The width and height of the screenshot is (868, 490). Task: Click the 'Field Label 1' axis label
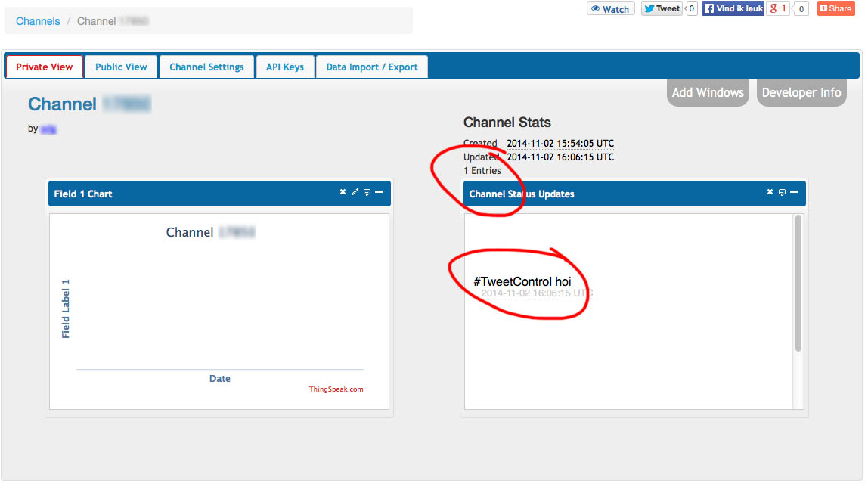[66, 309]
